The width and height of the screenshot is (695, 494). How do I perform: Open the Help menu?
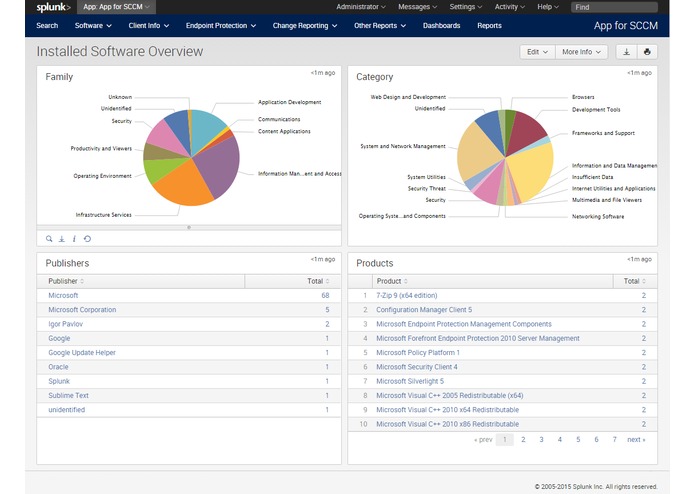click(548, 7)
